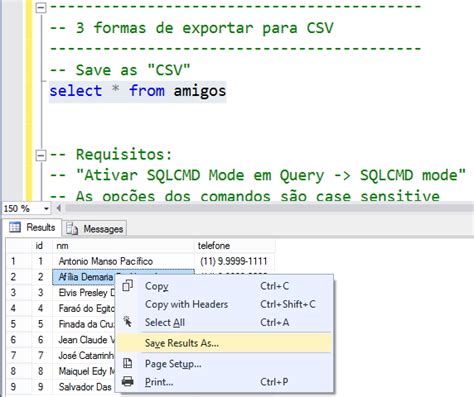Click id cell with value 7
The image size is (474, 397).
tap(42, 355)
